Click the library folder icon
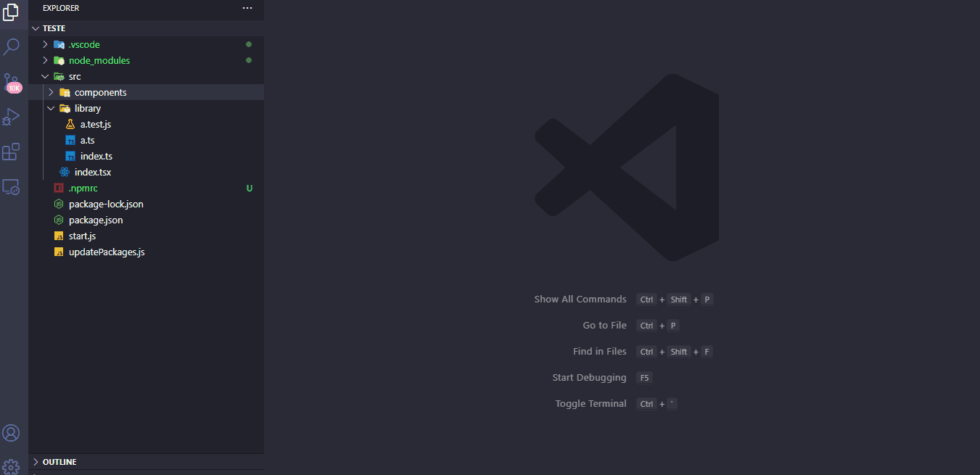Viewport: 980px width, 475px height. [x=65, y=108]
